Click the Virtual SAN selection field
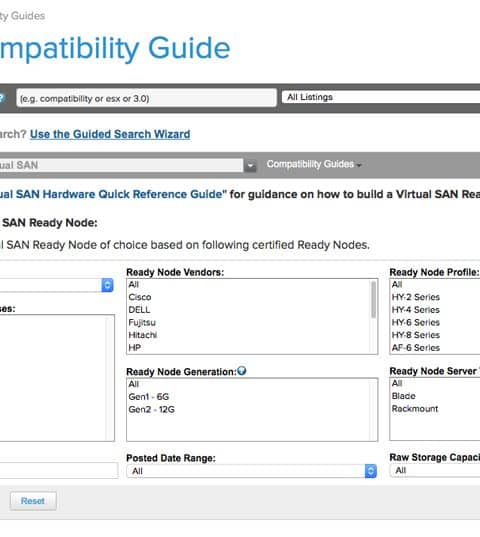480x537 pixels. click(121, 165)
